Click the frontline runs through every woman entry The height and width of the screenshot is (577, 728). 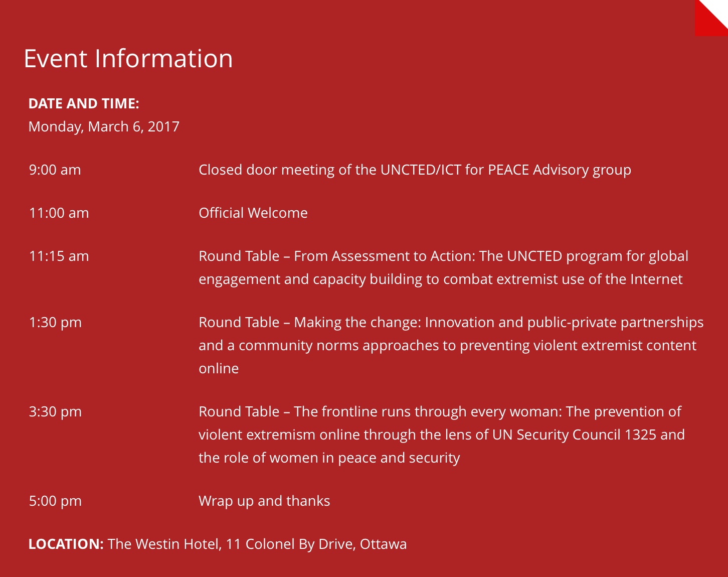(x=440, y=412)
